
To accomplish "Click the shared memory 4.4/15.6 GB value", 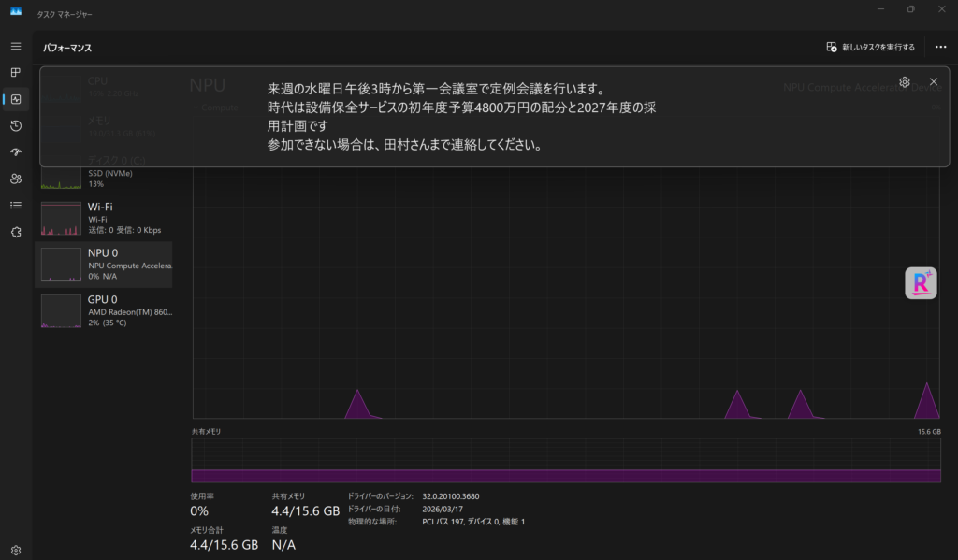I will click(306, 510).
